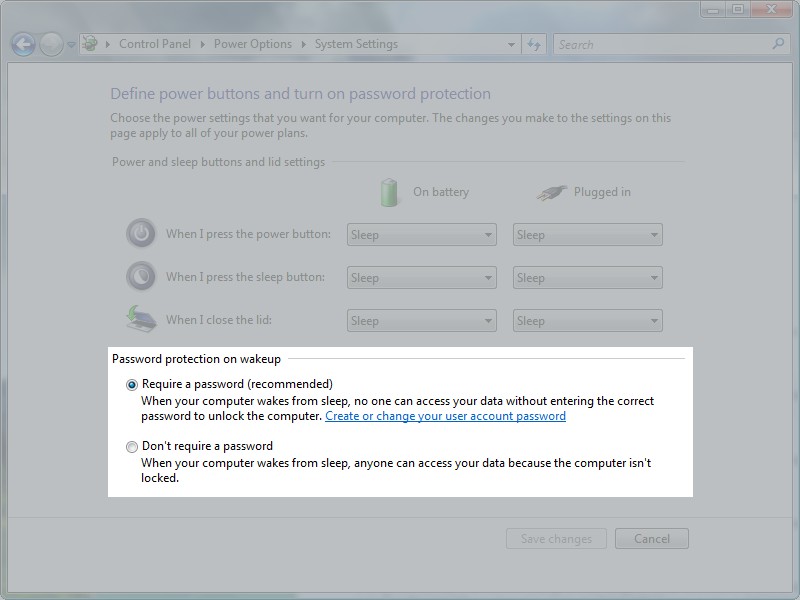Click the search magnifier icon

click(778, 44)
